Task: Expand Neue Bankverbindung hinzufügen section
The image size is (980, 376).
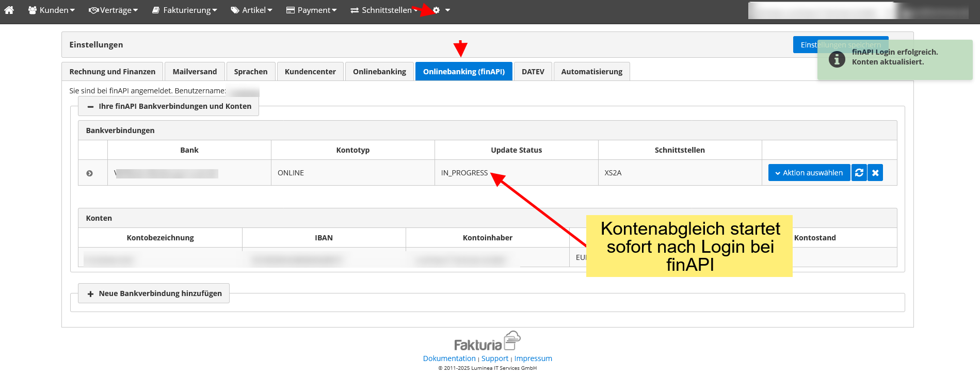Action: tap(154, 293)
